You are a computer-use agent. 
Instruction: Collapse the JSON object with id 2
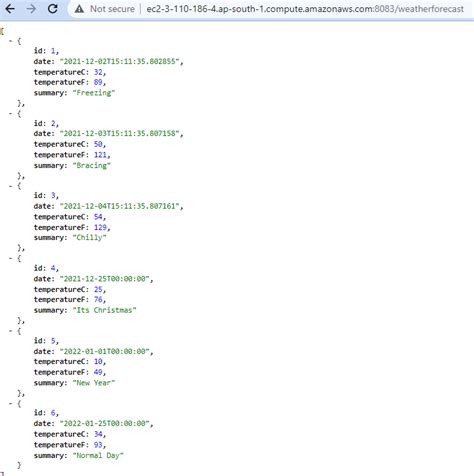[11, 114]
